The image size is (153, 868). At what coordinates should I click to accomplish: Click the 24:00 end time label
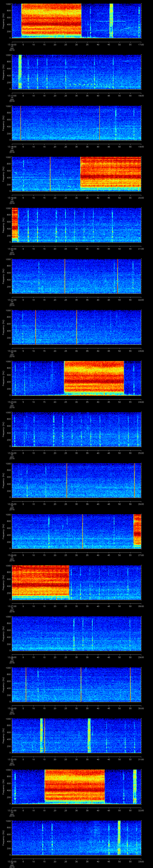[x=141, y=402]
